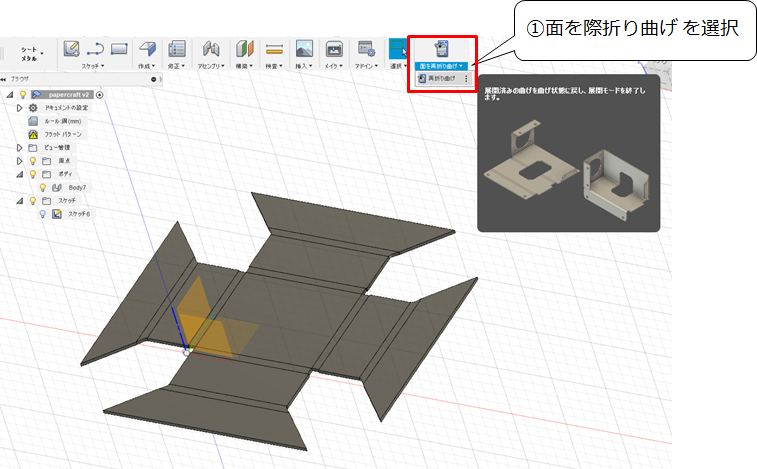Open the アドイン toolbar menu

click(x=366, y=66)
